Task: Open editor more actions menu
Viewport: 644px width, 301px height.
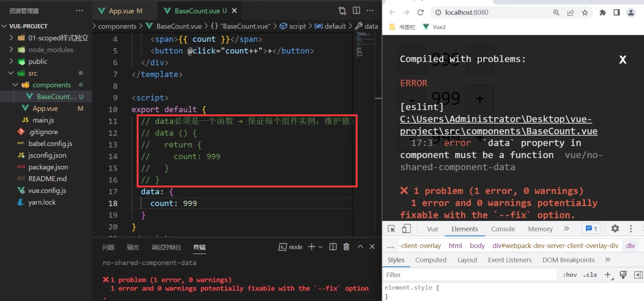Action: [x=370, y=11]
